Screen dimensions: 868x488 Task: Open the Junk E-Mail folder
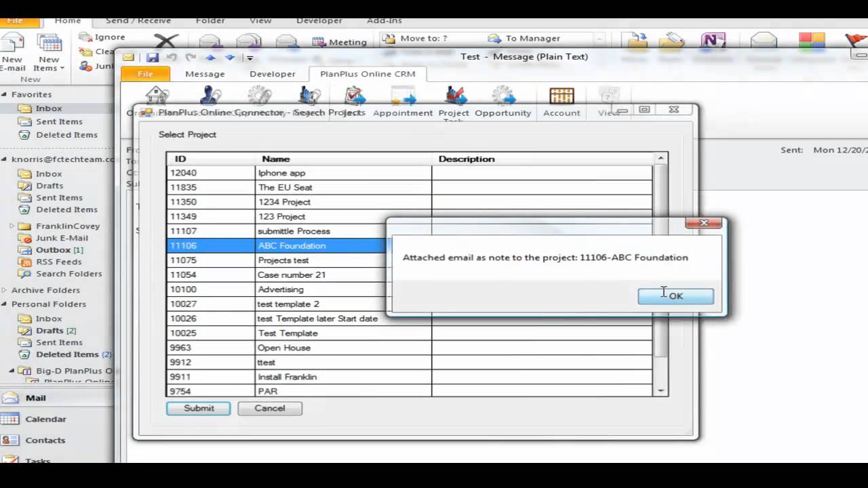point(62,238)
